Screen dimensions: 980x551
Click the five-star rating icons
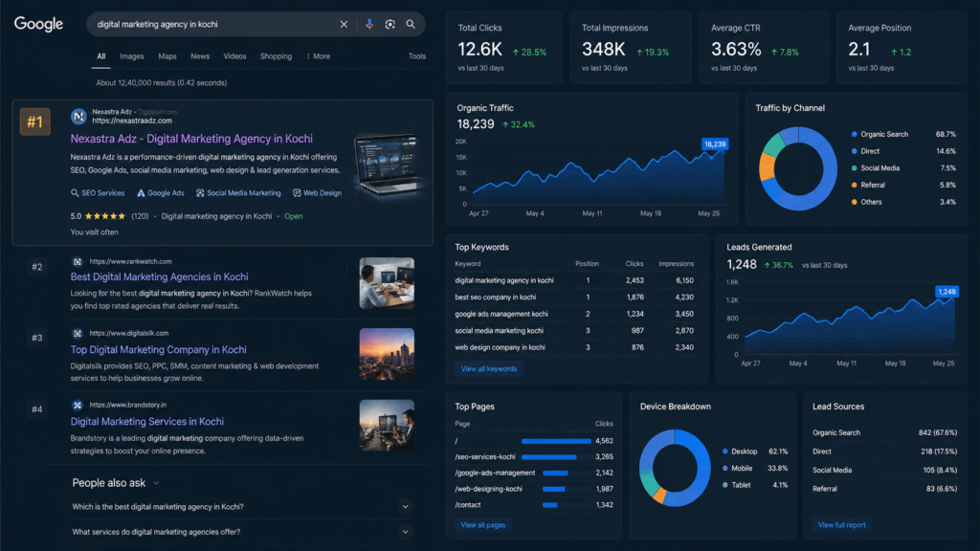coord(105,216)
